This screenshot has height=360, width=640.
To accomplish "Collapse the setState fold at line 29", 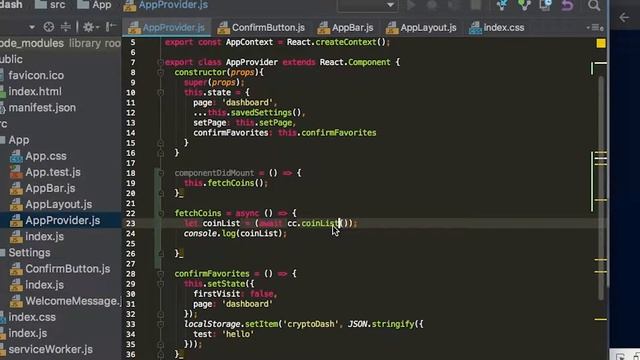I will pos(160,284).
